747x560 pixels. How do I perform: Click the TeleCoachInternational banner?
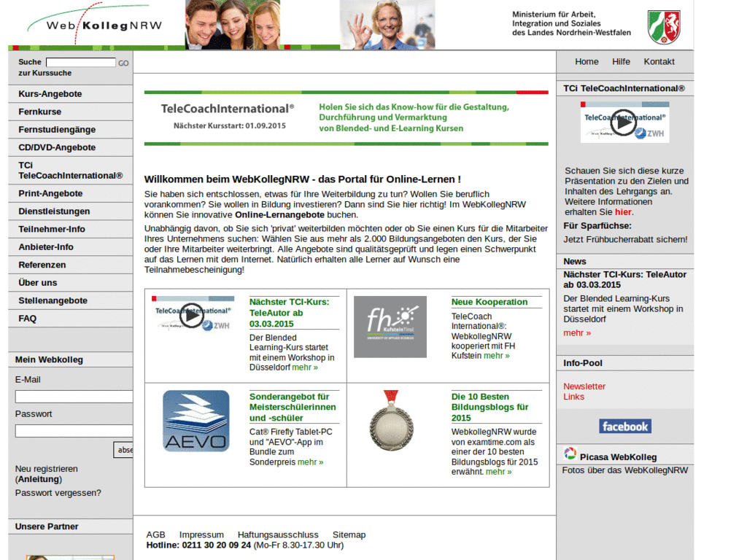click(347, 117)
